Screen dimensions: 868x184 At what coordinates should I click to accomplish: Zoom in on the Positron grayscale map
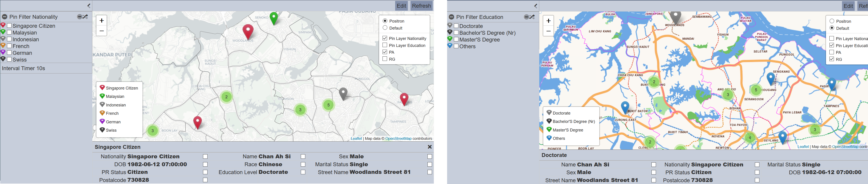(101, 21)
